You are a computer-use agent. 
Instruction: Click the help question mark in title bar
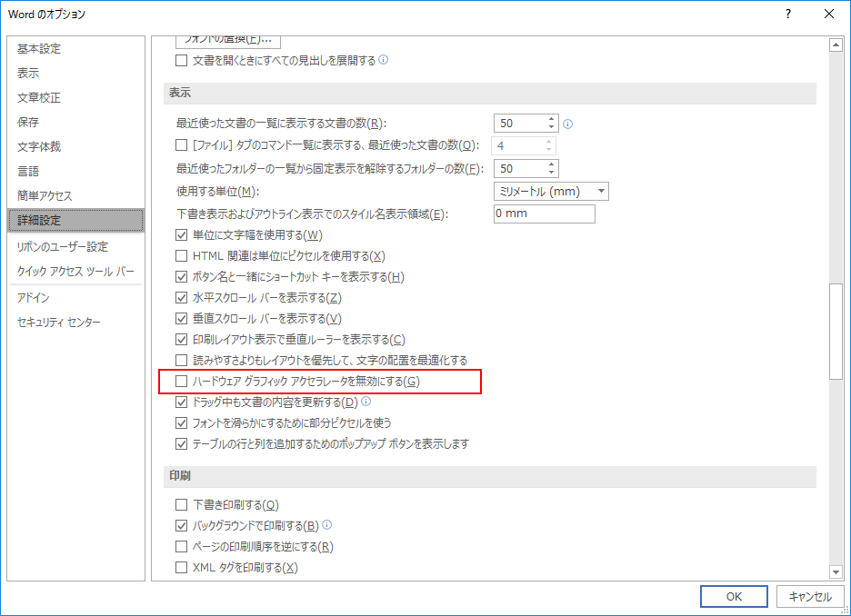coord(788,15)
